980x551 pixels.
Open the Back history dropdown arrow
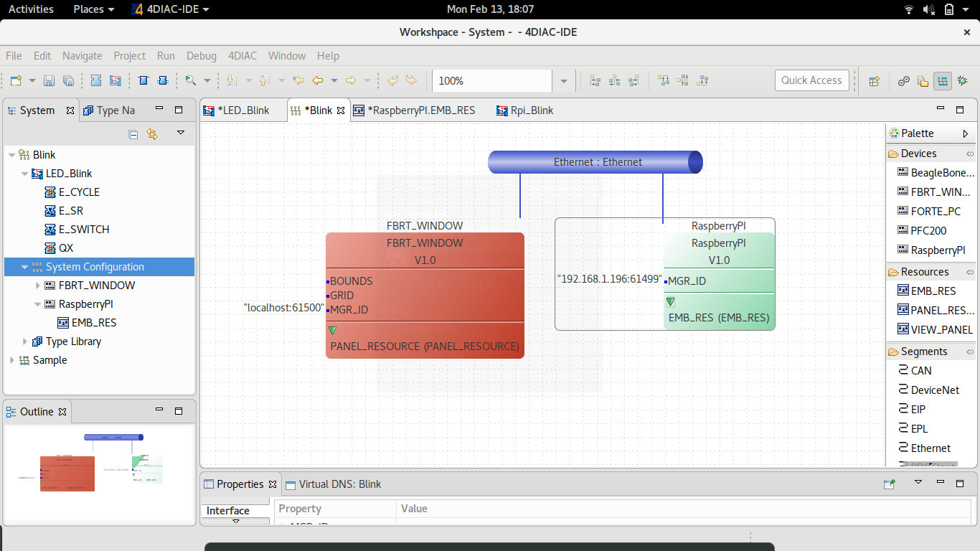tap(334, 81)
